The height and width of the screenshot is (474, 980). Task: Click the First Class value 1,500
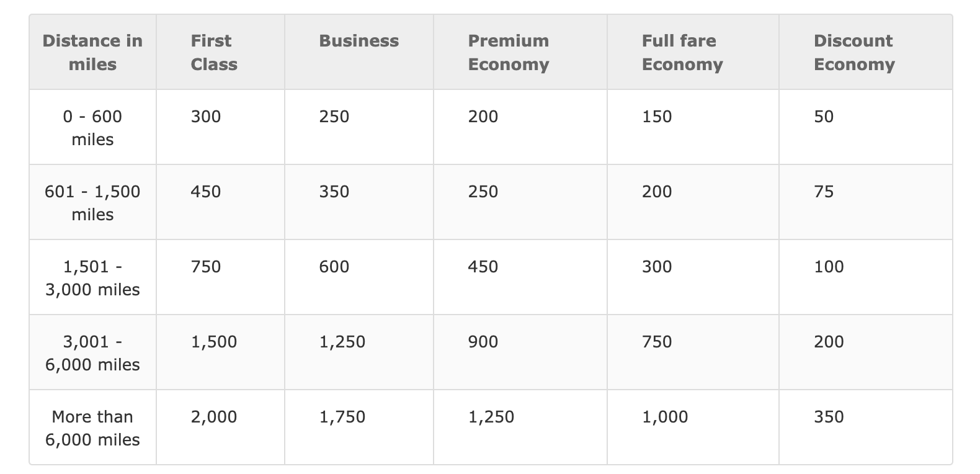coord(213,342)
